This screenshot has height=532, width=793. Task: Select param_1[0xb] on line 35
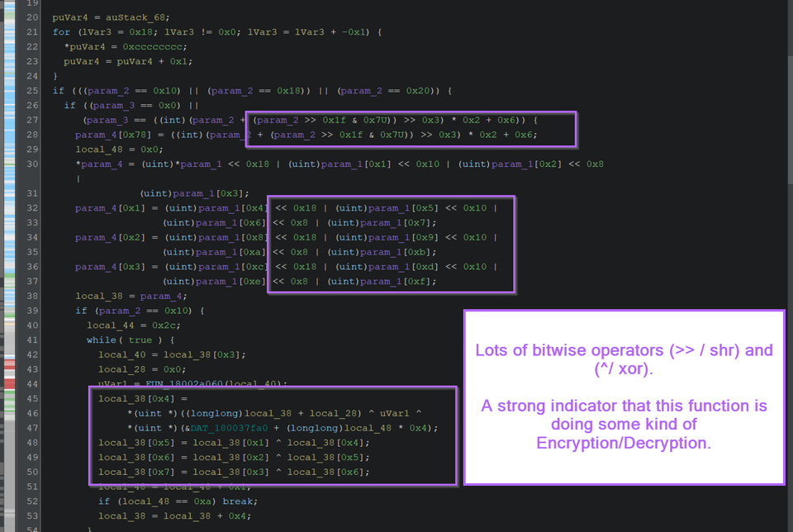(x=395, y=252)
